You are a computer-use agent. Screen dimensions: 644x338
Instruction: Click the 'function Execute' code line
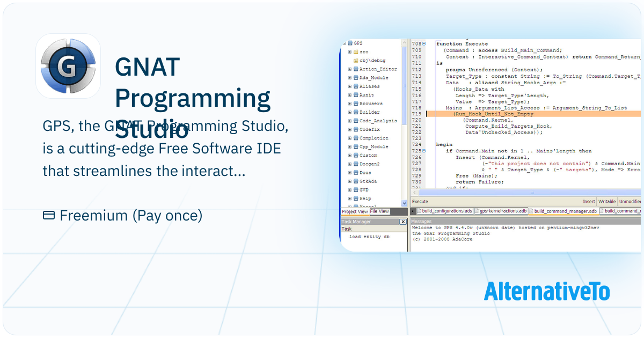[x=462, y=43]
